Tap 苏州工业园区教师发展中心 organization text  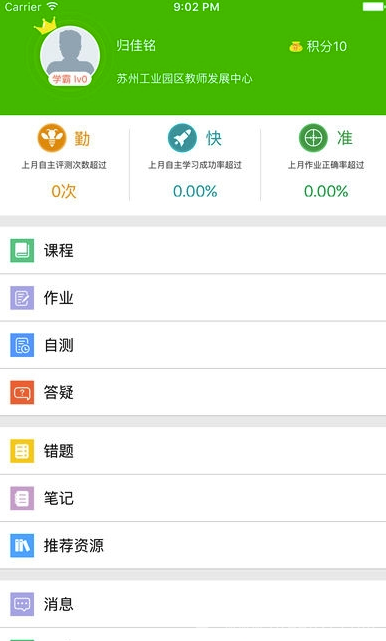pos(184,78)
